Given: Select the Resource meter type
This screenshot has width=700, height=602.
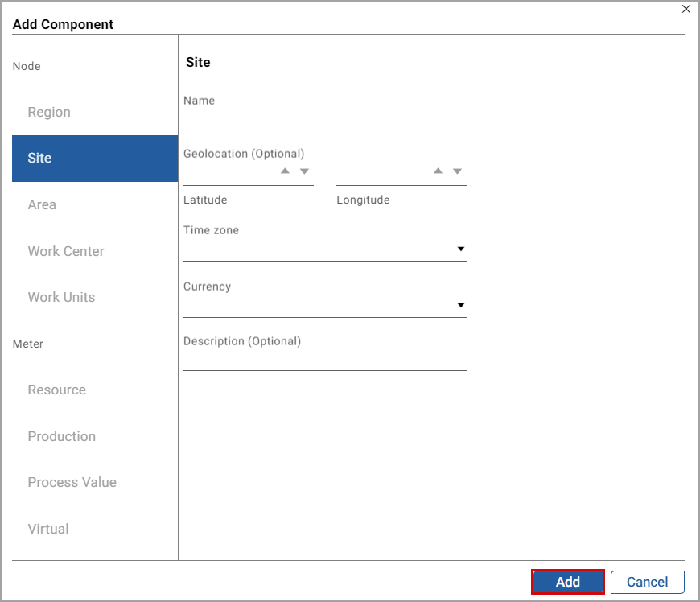Looking at the screenshot, I should (56, 390).
